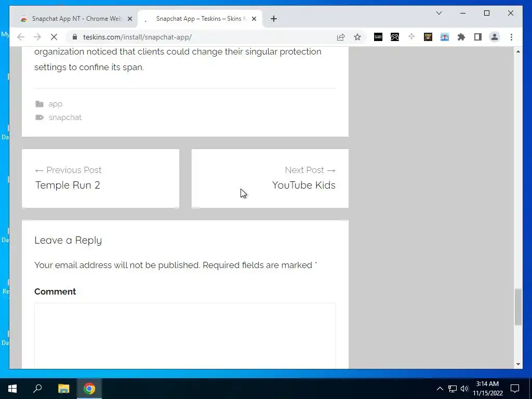532x399 pixels.
Task: Open the network status tray icon
Action: [453, 389]
